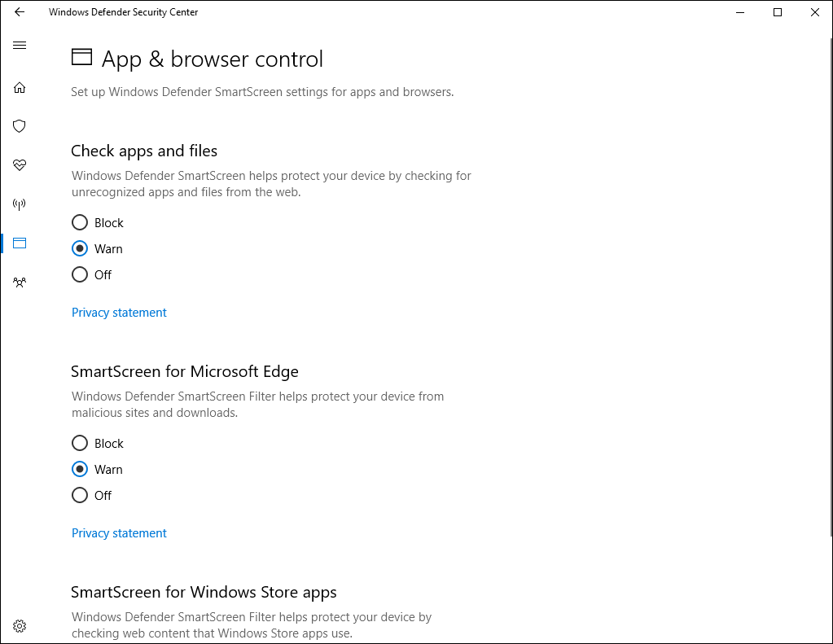
Task: Minimize the Windows Defender Security Center window
Action: [x=739, y=12]
